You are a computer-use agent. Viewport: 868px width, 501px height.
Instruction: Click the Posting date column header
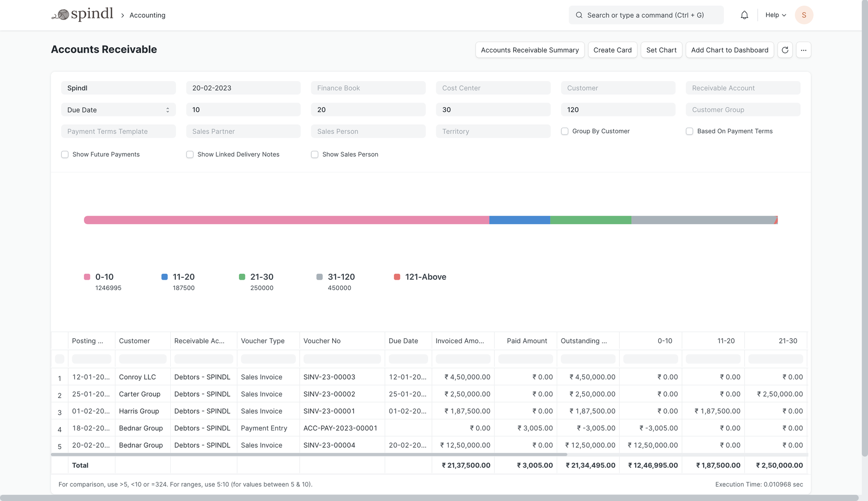[x=91, y=340]
